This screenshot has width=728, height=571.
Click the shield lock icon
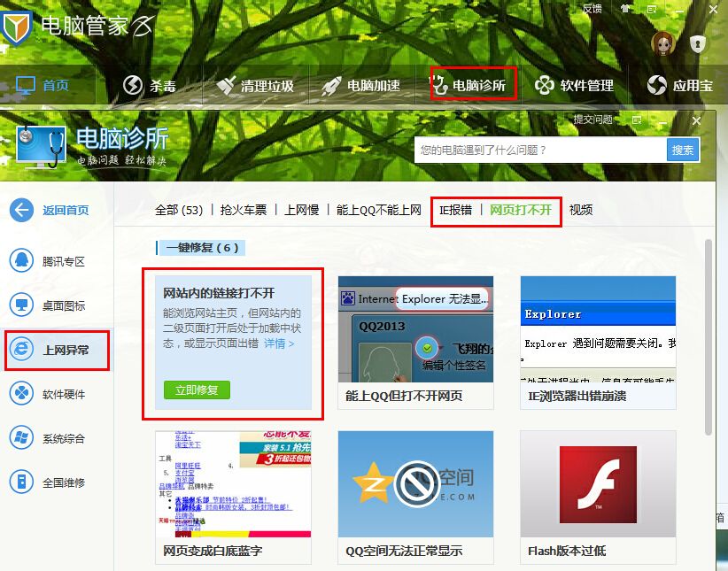coord(698,42)
